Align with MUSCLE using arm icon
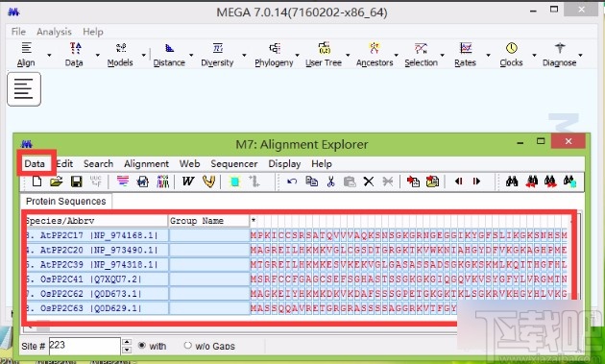Viewport: 605px width, 364px height. click(x=208, y=181)
